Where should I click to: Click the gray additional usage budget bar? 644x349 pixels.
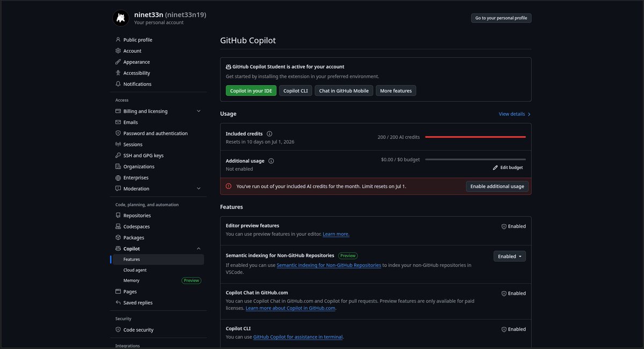(x=475, y=159)
